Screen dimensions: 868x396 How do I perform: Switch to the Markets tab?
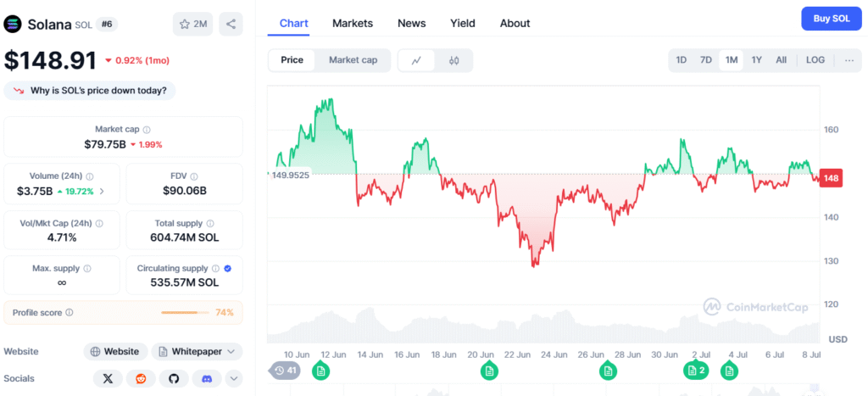353,23
